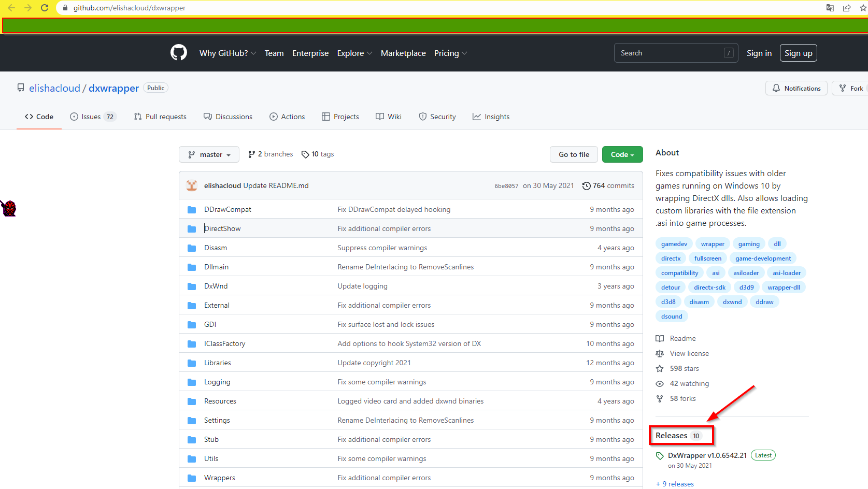Viewport: 868px width, 489px height.
Task: Open the 6be8057 commit hash
Action: pyautogui.click(x=506, y=186)
